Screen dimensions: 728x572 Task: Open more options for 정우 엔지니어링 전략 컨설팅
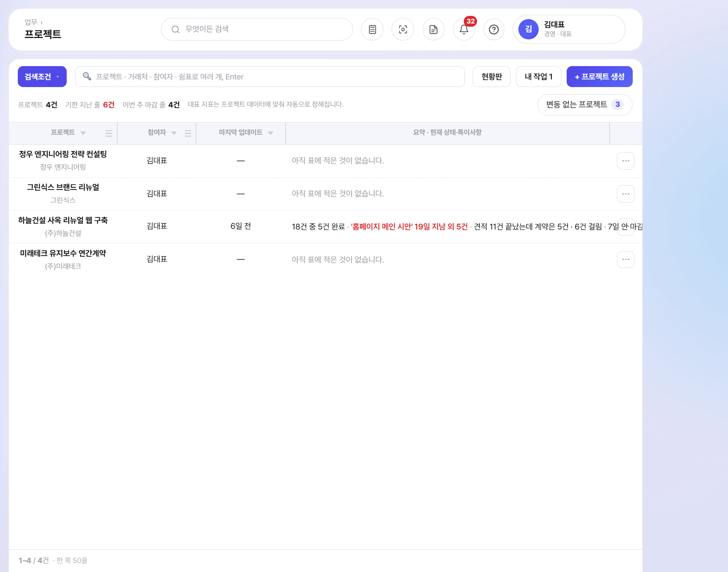click(x=625, y=161)
